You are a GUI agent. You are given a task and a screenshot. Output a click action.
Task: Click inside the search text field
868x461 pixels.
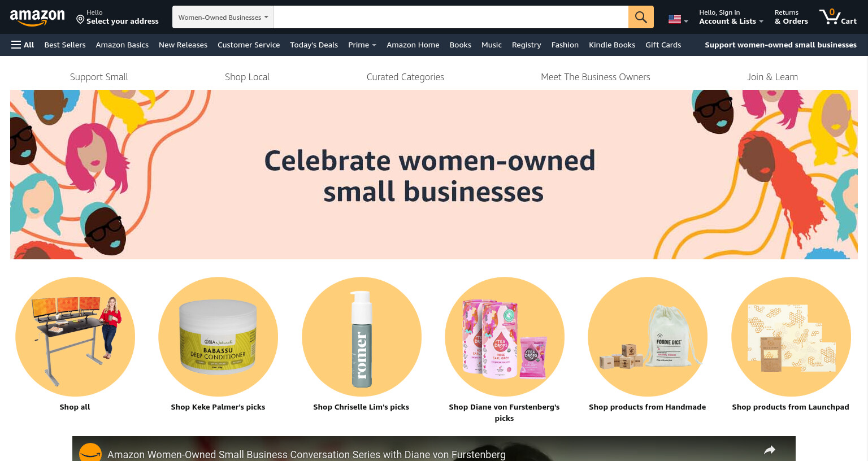(450, 17)
